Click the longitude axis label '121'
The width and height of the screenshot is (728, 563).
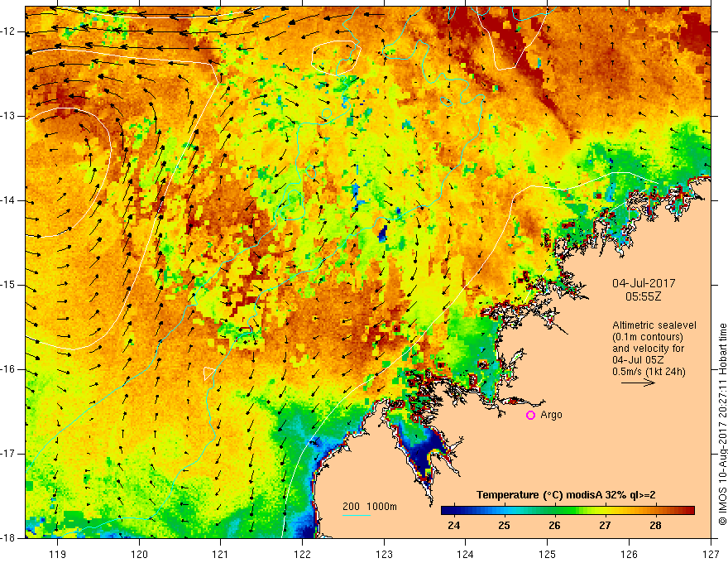tap(221, 554)
